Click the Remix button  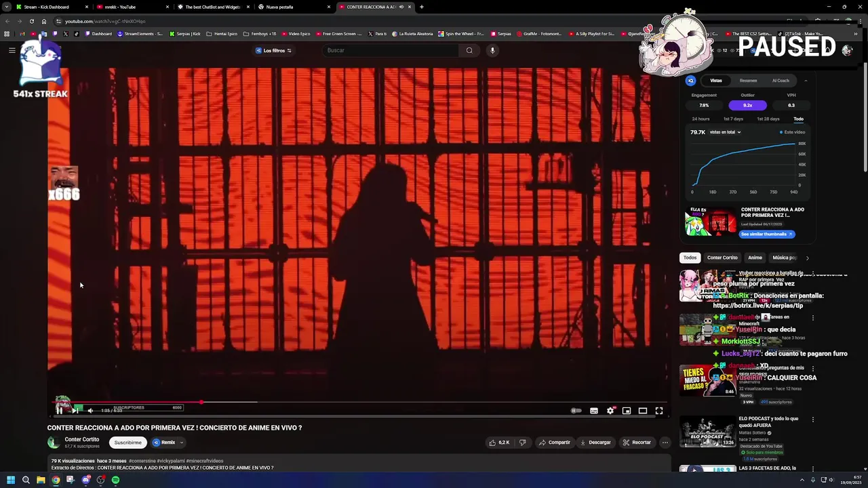click(164, 443)
